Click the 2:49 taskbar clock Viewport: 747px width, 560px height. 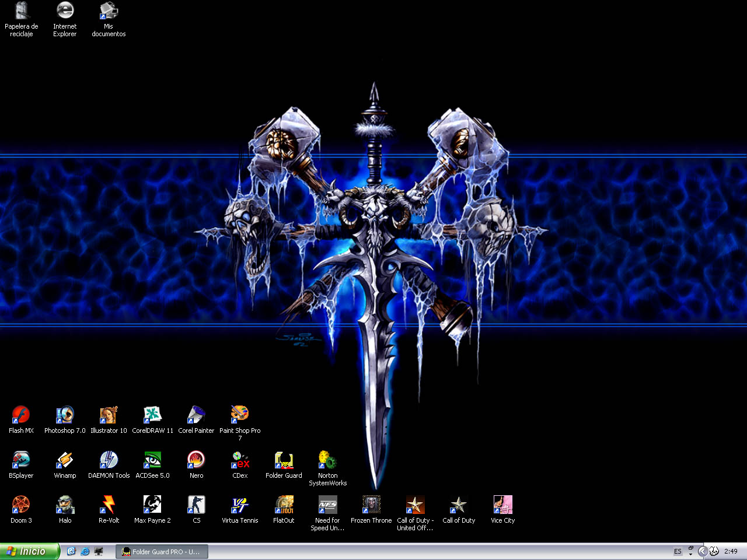pyautogui.click(x=731, y=551)
